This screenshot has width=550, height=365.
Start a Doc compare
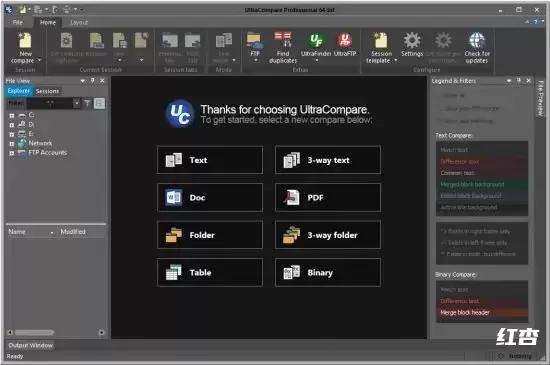click(x=210, y=197)
